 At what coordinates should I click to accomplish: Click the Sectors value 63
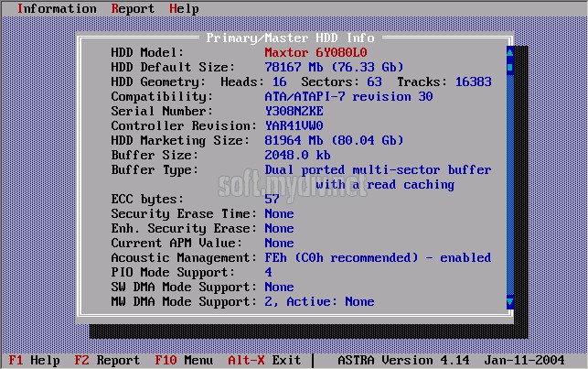(374, 81)
